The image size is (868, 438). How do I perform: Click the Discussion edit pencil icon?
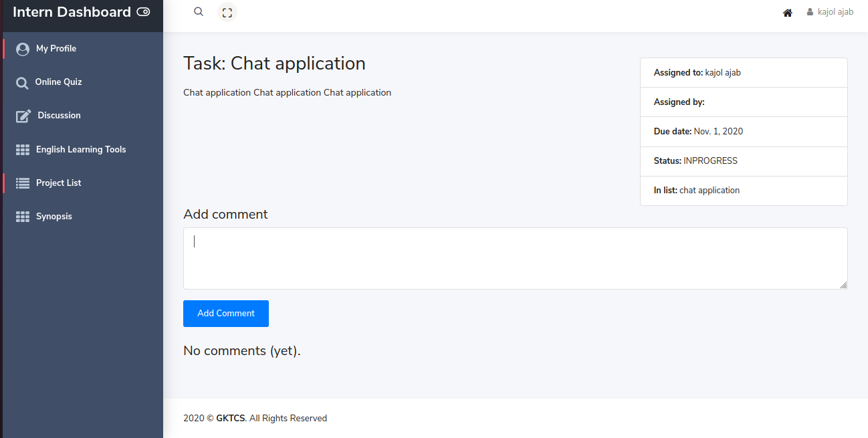(23, 116)
